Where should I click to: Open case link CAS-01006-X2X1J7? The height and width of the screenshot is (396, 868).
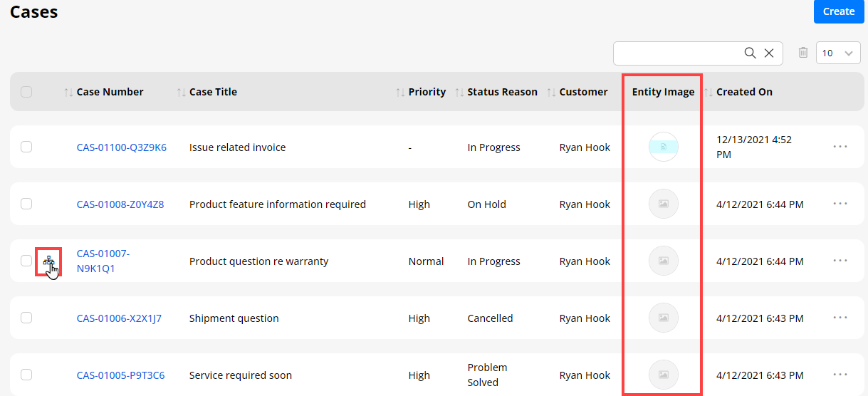(x=119, y=318)
